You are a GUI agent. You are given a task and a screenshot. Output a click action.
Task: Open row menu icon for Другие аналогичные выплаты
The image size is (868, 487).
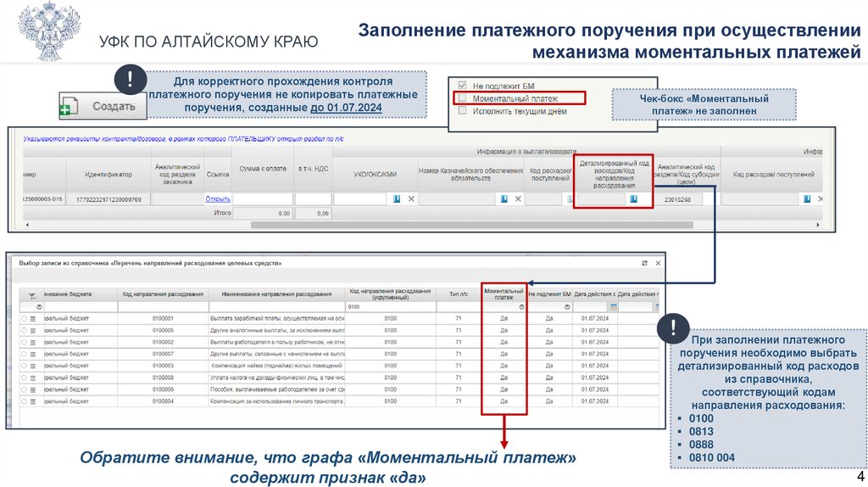point(33,330)
